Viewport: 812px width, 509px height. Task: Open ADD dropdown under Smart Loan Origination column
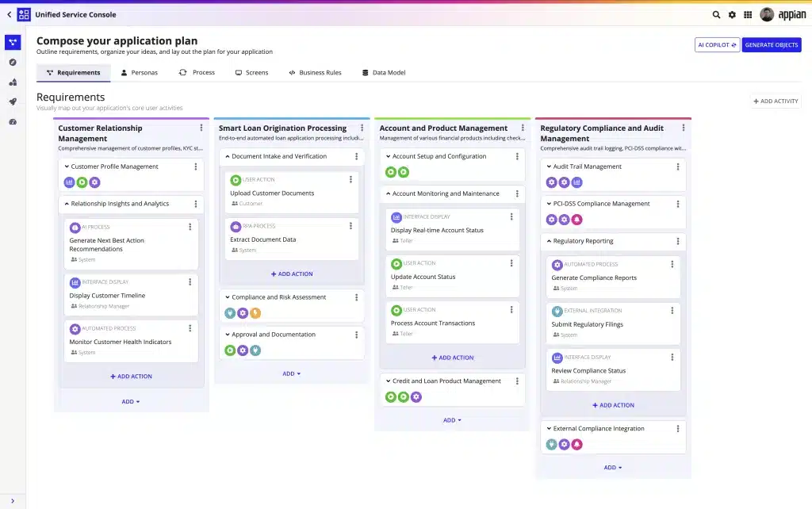(292, 374)
